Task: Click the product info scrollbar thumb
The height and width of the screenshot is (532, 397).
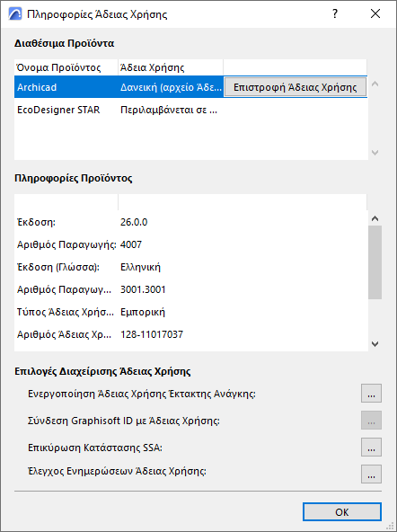Action: (x=375, y=262)
